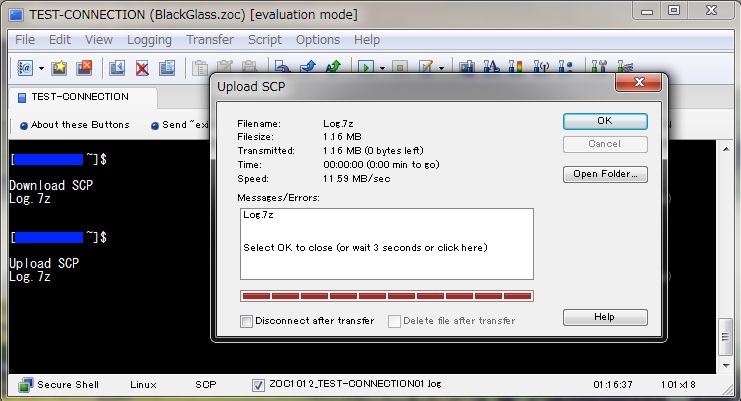Click the edit script pencil icon

pyautogui.click(x=426, y=67)
